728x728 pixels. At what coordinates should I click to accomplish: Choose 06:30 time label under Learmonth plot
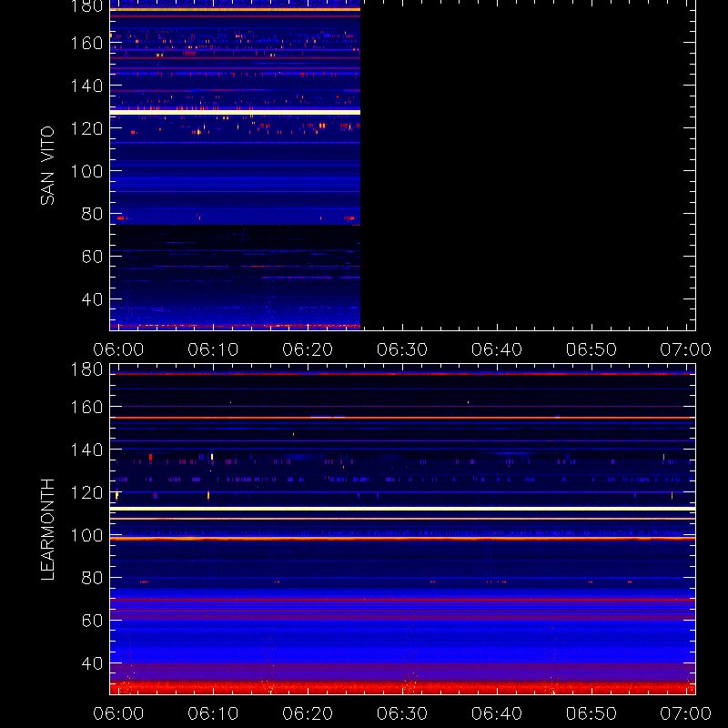tap(402, 713)
